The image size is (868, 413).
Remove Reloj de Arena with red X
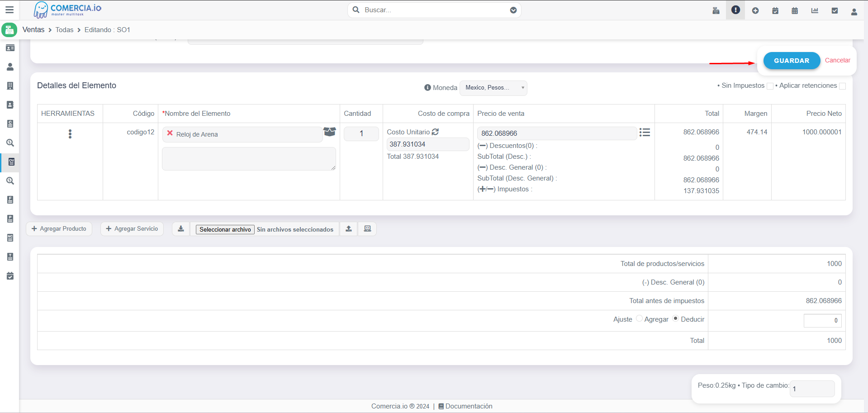point(170,133)
